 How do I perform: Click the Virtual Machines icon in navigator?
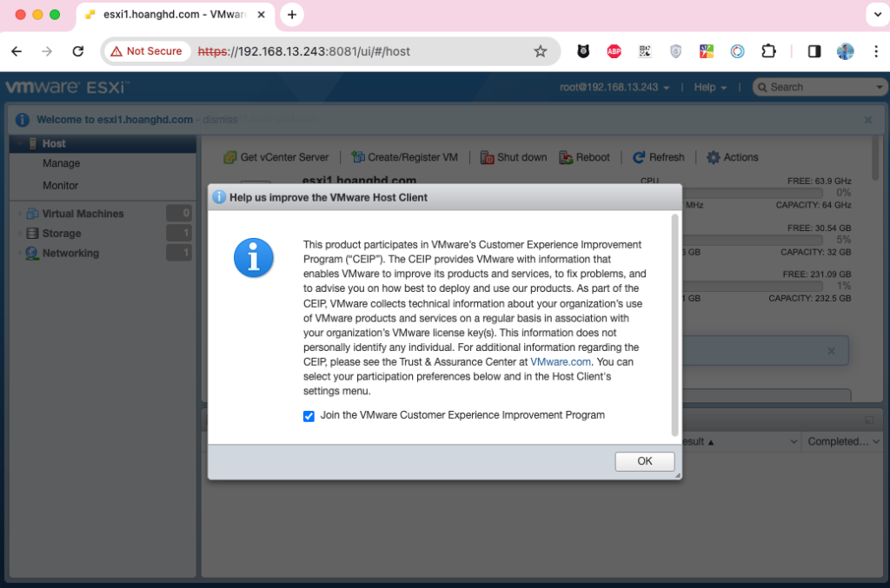pyautogui.click(x=32, y=214)
